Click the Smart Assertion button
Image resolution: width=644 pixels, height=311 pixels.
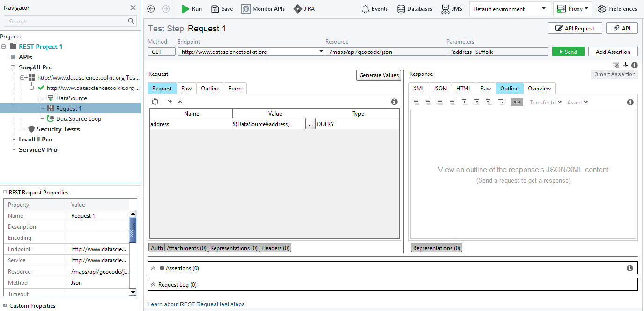click(x=614, y=74)
